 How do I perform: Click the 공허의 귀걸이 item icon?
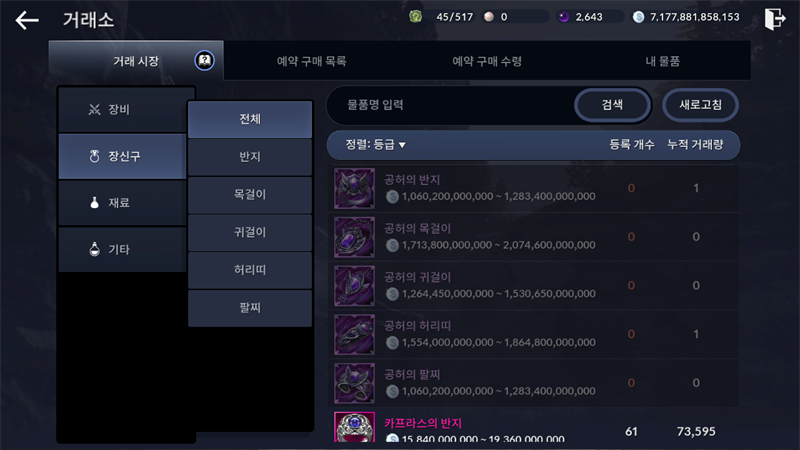click(x=355, y=286)
